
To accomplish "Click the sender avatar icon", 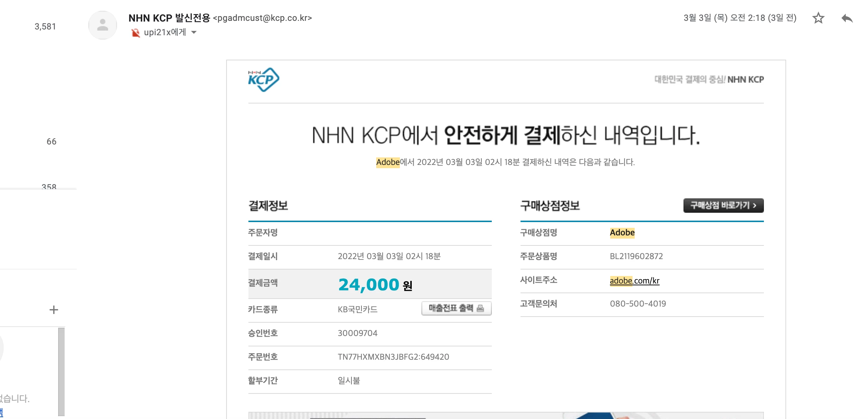I will pos(103,25).
